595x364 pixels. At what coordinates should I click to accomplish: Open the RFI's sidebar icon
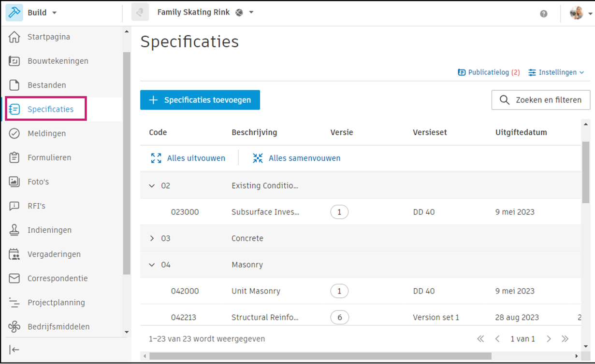click(x=15, y=206)
